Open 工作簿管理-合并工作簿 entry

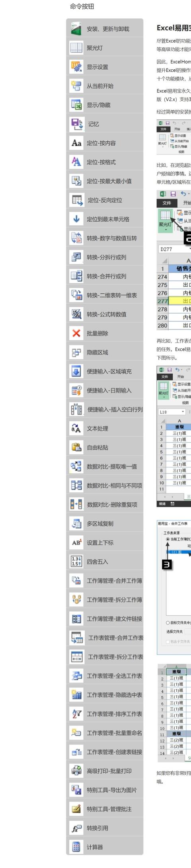point(105,581)
